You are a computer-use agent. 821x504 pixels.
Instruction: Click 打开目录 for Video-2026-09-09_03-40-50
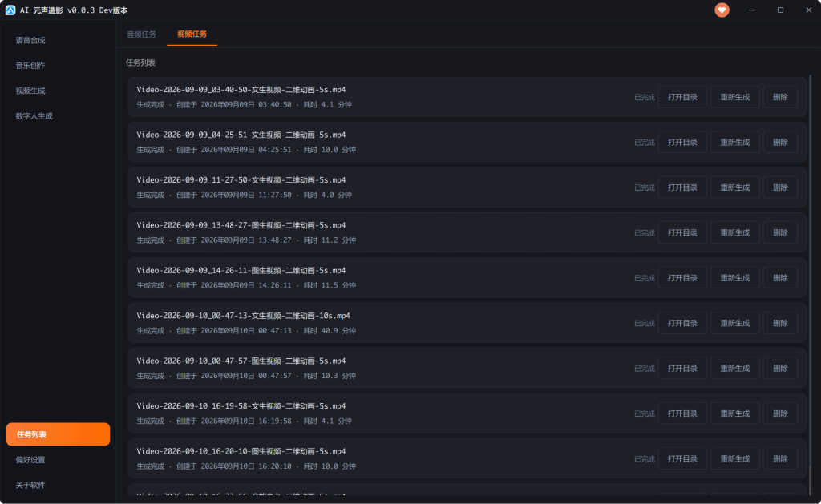[x=682, y=97]
